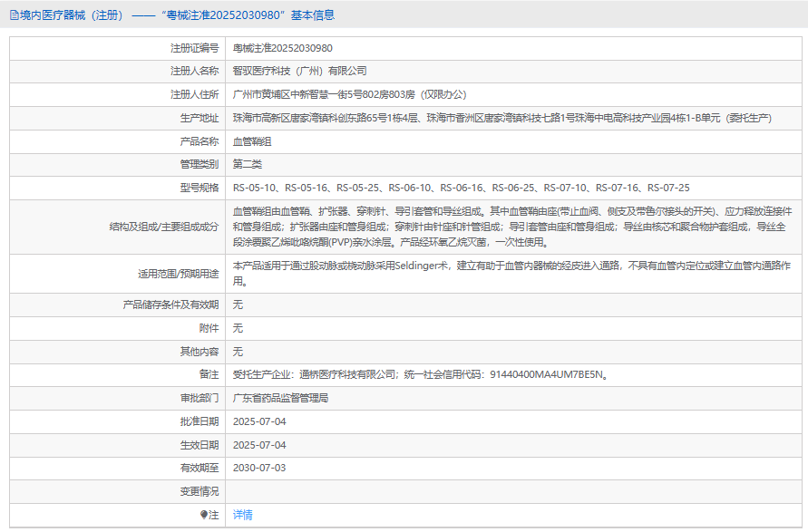Click the 型号规格 label
Viewport: 808px width, 532px height.
[x=200, y=188]
